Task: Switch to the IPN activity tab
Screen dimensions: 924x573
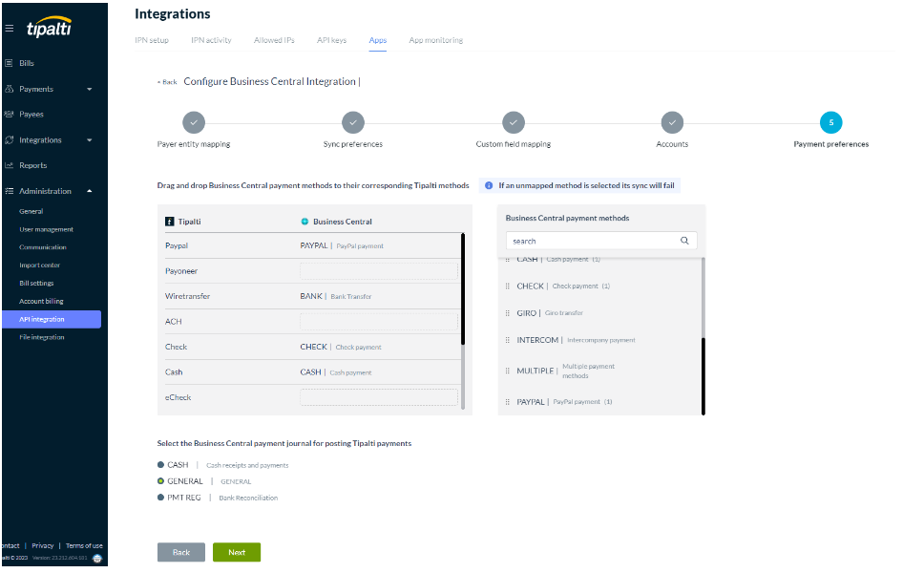Action: (211, 41)
